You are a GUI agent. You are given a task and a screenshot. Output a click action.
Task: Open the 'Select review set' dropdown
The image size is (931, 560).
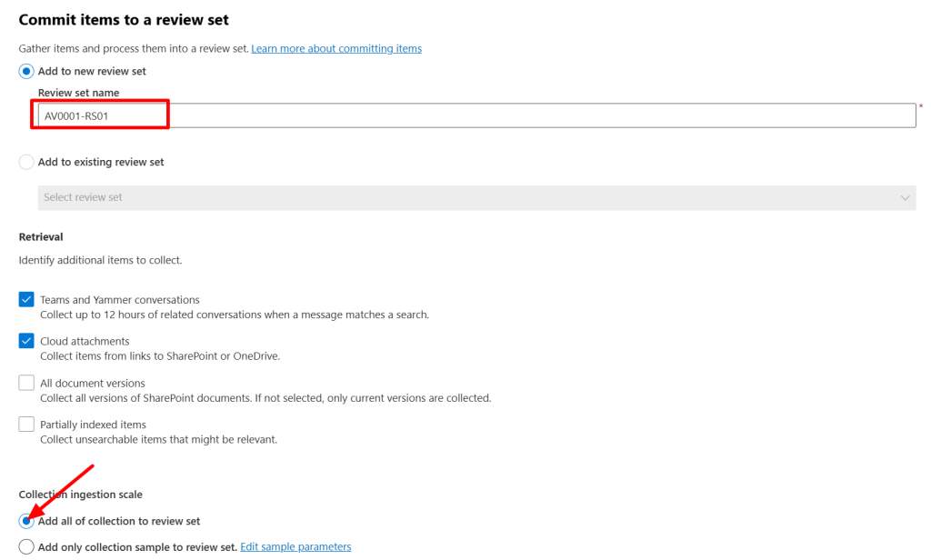[x=473, y=197]
